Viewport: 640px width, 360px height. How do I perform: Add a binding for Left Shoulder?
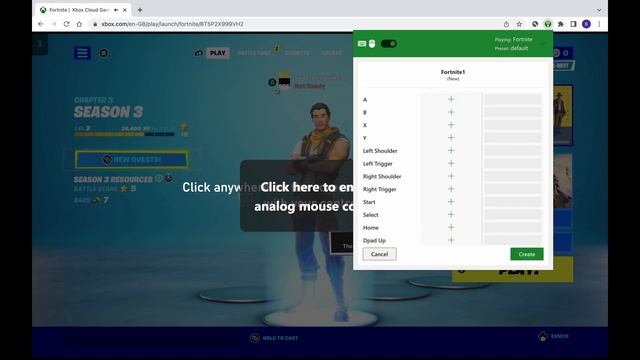pyautogui.click(x=451, y=151)
